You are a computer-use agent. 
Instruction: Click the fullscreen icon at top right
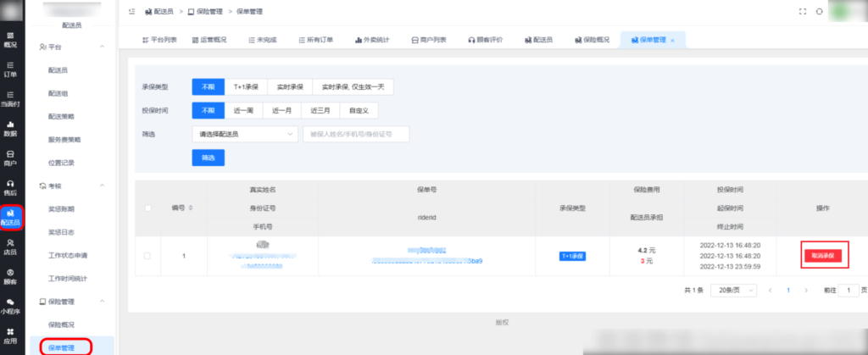pos(803,11)
